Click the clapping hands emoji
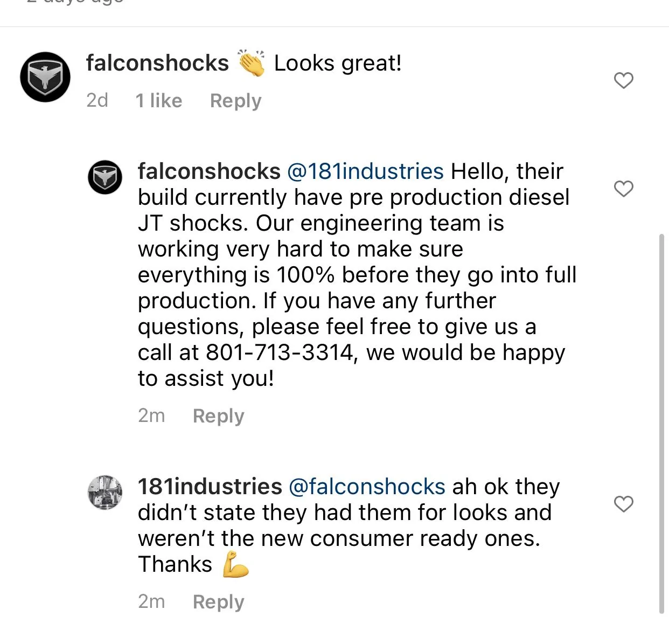 click(252, 63)
